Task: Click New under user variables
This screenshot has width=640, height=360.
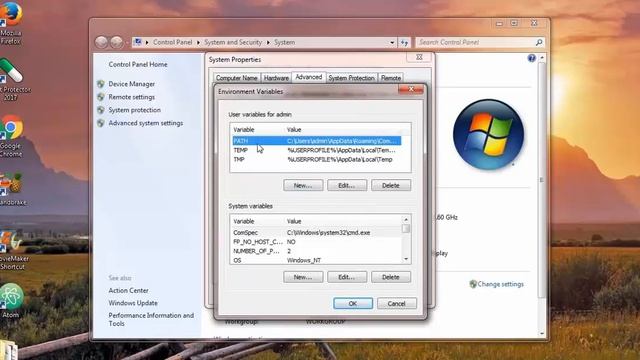Action: [303, 185]
